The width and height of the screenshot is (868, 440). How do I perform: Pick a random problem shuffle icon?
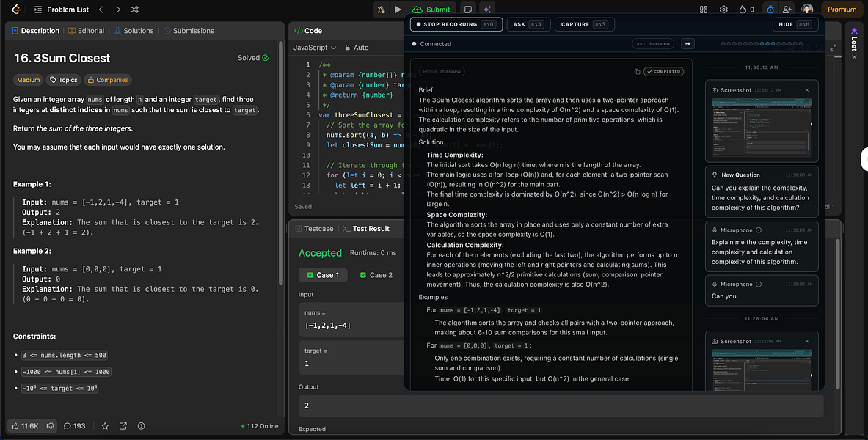click(x=134, y=10)
